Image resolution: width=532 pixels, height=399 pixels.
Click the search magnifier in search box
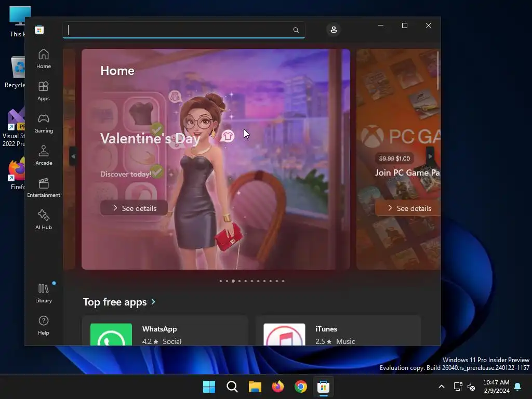296,30
